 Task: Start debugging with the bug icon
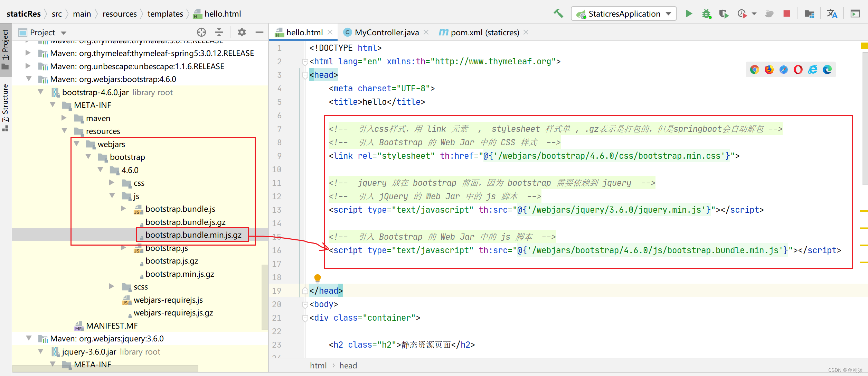tap(706, 13)
